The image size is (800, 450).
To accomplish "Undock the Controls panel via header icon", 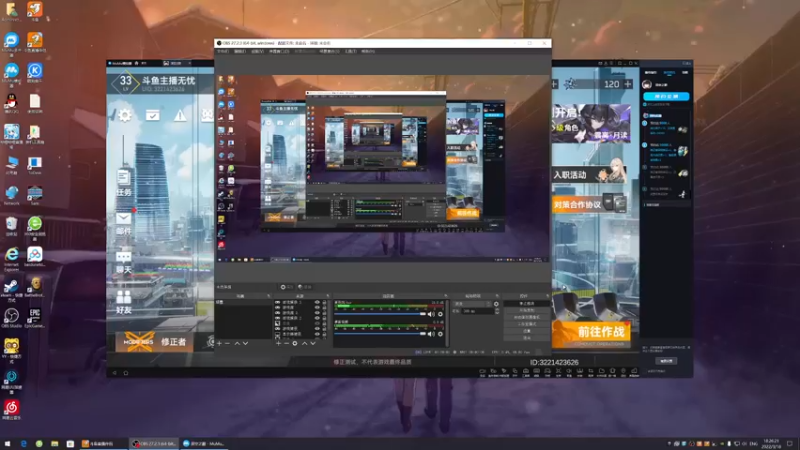I will [547, 296].
